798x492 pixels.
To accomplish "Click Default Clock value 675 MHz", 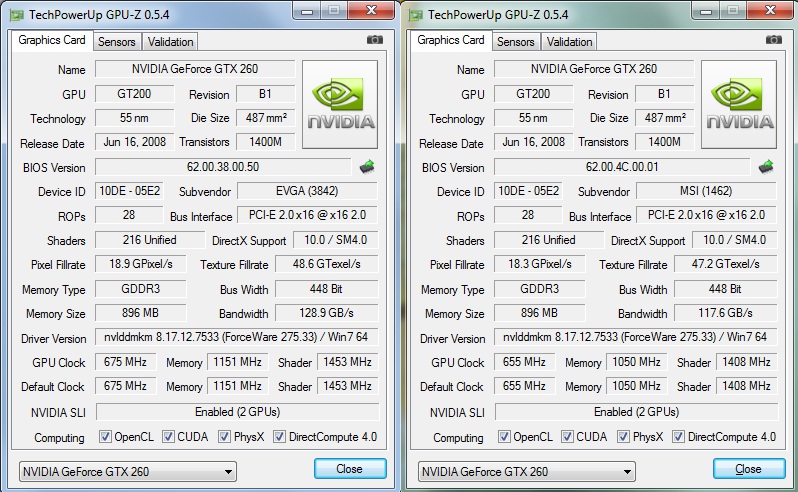I will tap(125, 386).
